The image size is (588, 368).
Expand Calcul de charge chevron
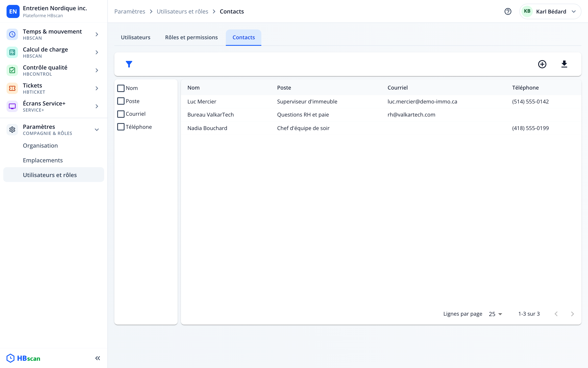[x=97, y=52]
